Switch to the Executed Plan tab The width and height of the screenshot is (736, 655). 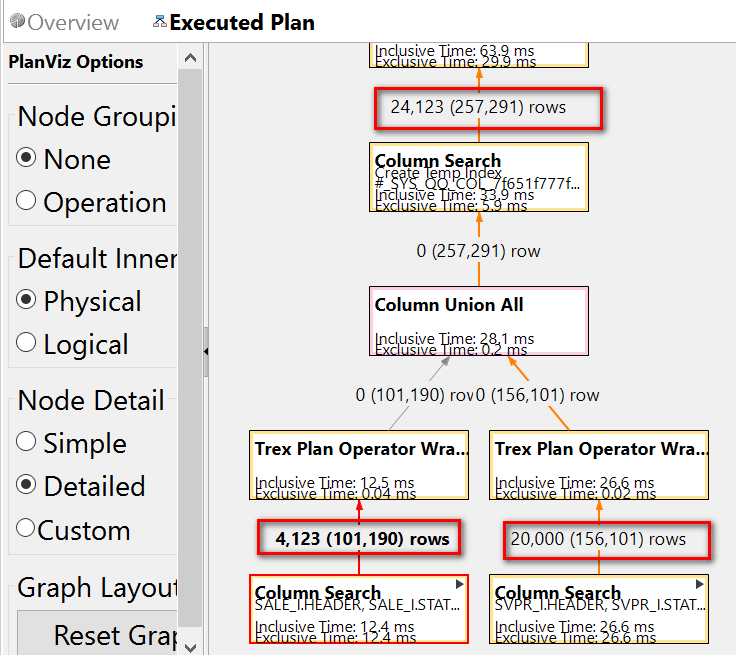pyautogui.click(x=234, y=23)
